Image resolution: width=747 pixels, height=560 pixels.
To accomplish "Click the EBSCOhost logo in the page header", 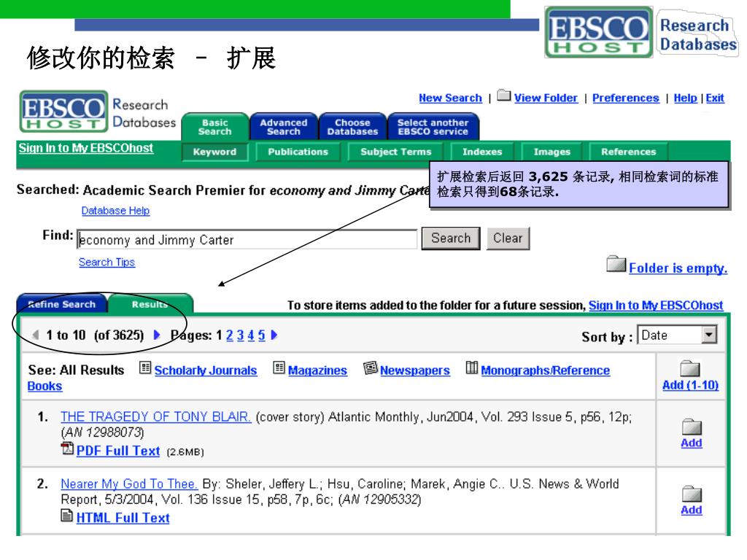I will (x=64, y=112).
